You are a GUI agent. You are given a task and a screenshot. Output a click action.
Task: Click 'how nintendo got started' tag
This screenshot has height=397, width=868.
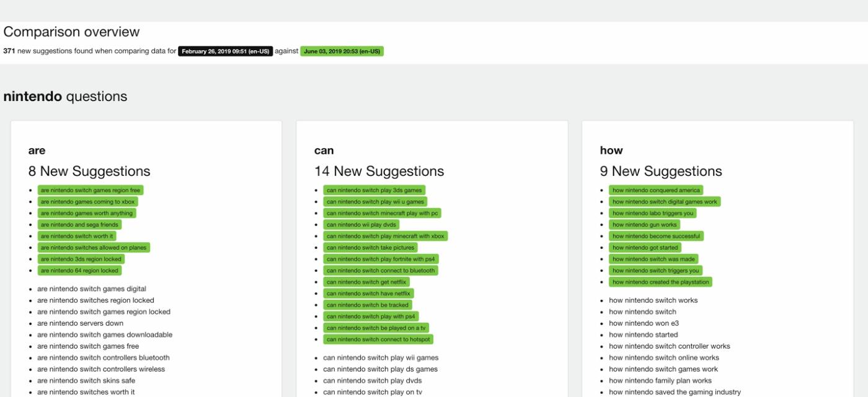tap(645, 248)
